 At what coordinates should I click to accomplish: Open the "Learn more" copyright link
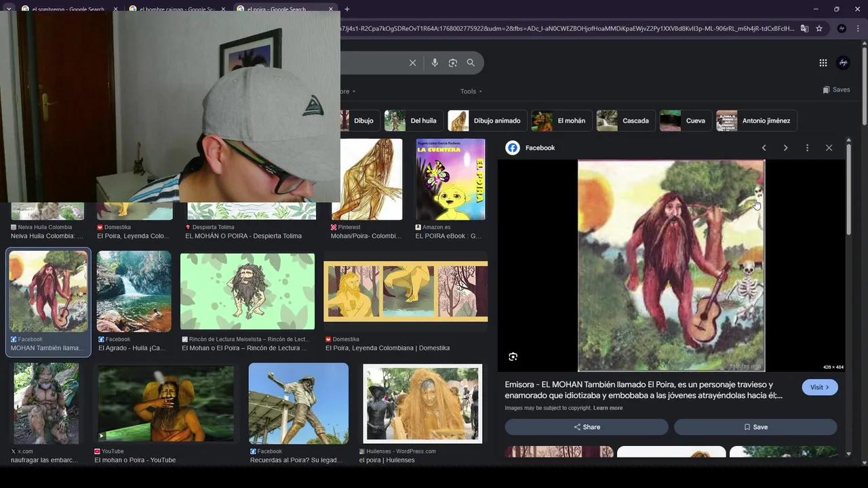(608, 408)
